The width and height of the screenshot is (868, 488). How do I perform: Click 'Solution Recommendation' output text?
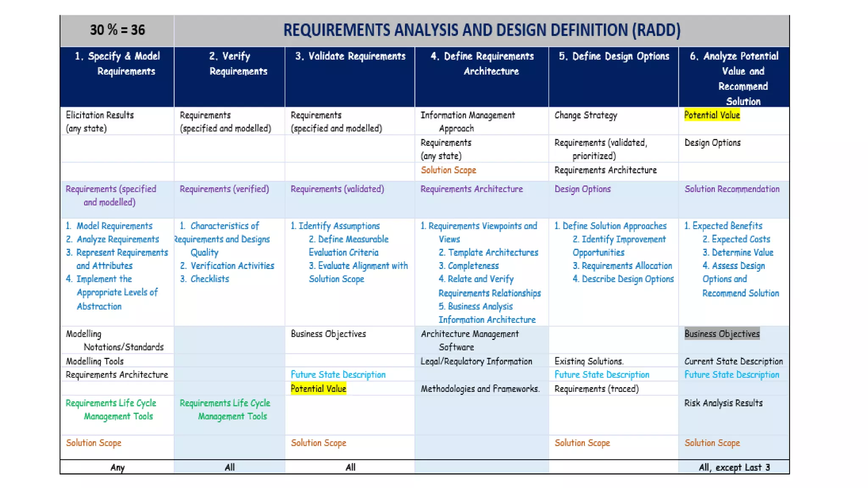[732, 189]
